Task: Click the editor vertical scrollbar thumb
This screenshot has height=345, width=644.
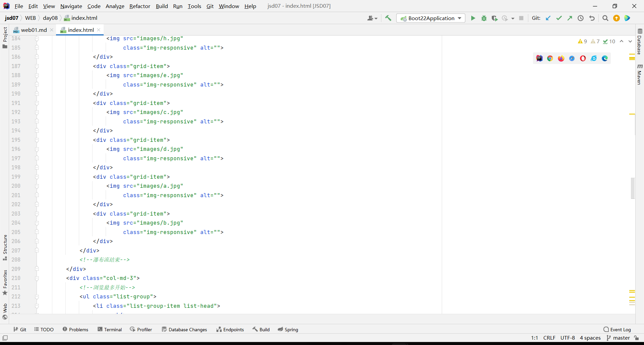Action: tap(633, 188)
